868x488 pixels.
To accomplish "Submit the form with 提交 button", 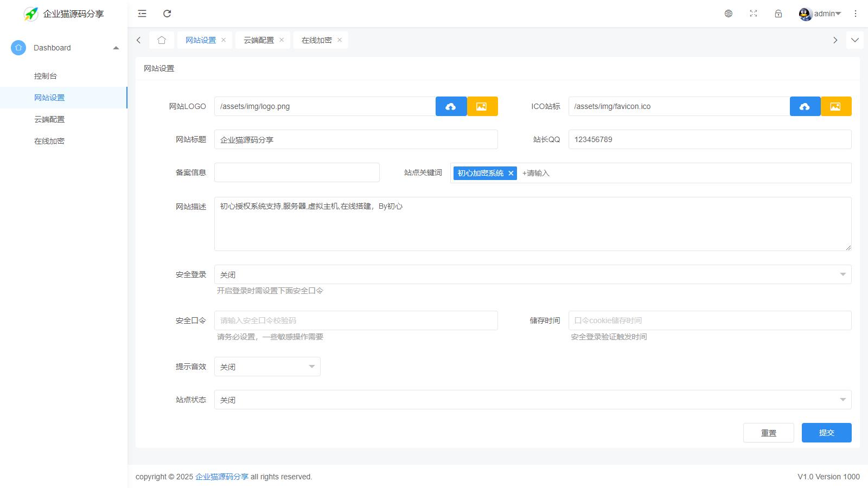I will pyautogui.click(x=826, y=433).
